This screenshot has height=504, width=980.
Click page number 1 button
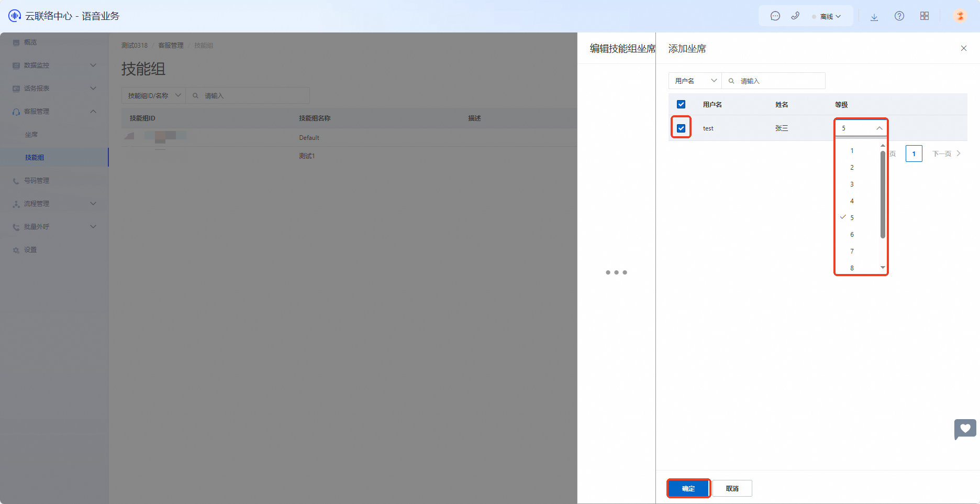pyautogui.click(x=914, y=154)
